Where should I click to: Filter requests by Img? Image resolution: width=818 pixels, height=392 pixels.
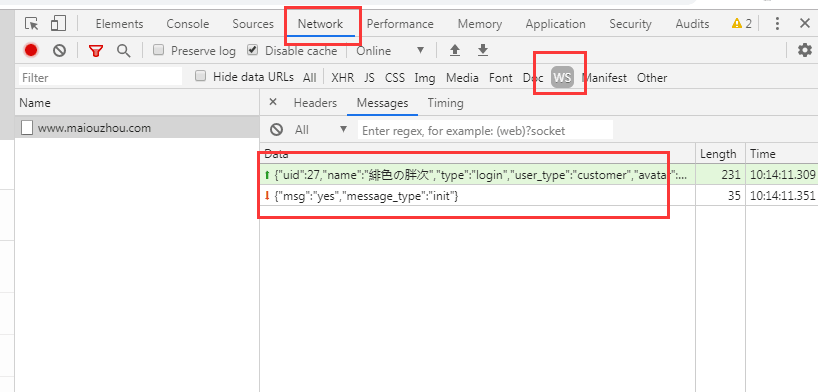coord(425,78)
